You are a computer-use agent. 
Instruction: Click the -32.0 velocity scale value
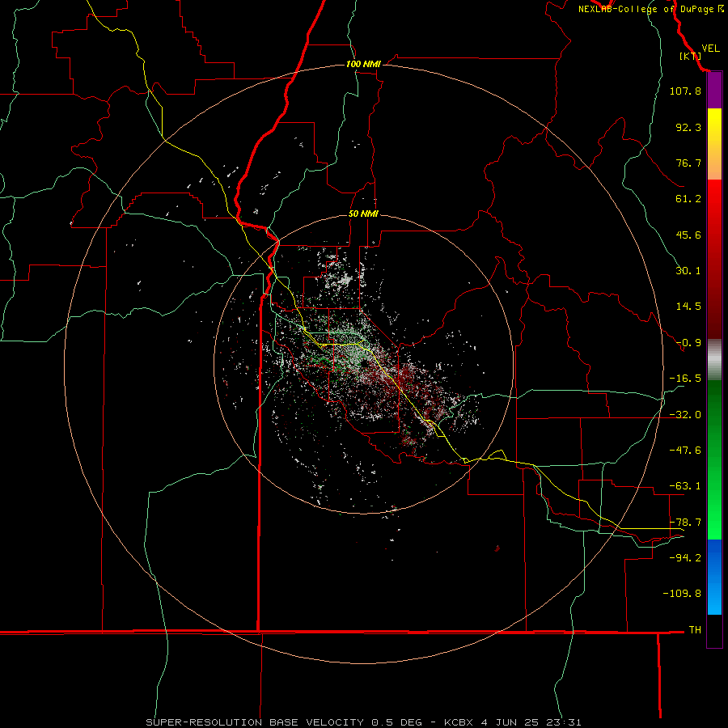(685, 415)
